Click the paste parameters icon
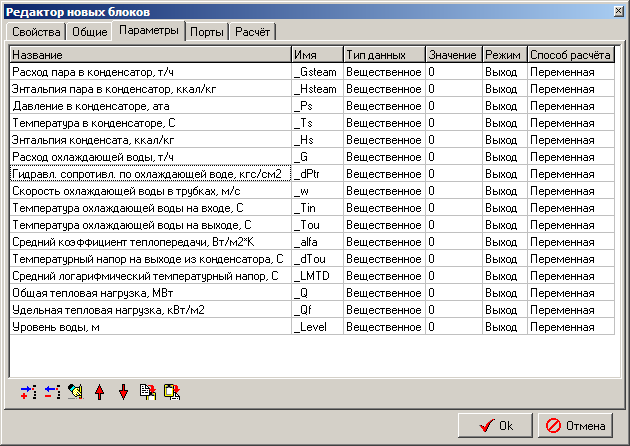Screen dimensions: 630x446 (x=172, y=393)
